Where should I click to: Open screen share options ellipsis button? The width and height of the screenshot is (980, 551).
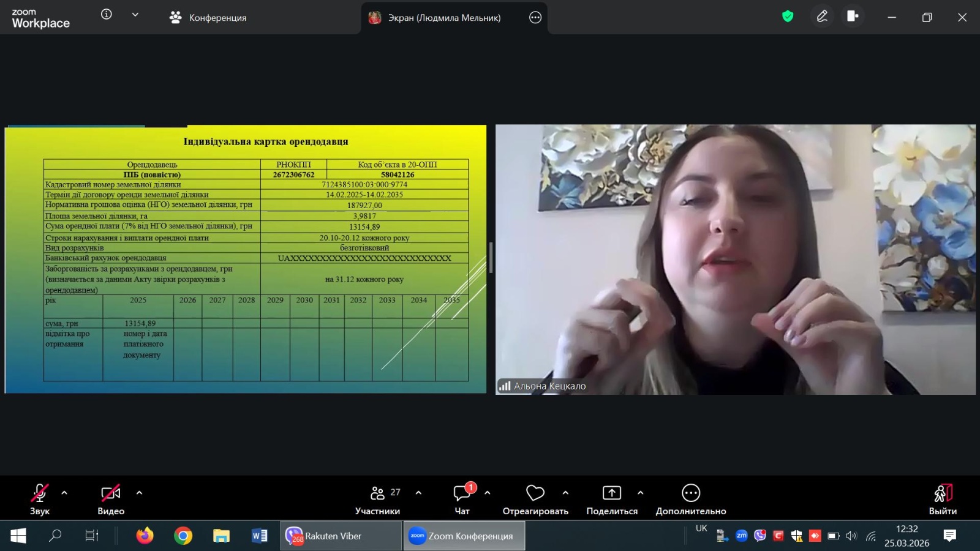535,18
